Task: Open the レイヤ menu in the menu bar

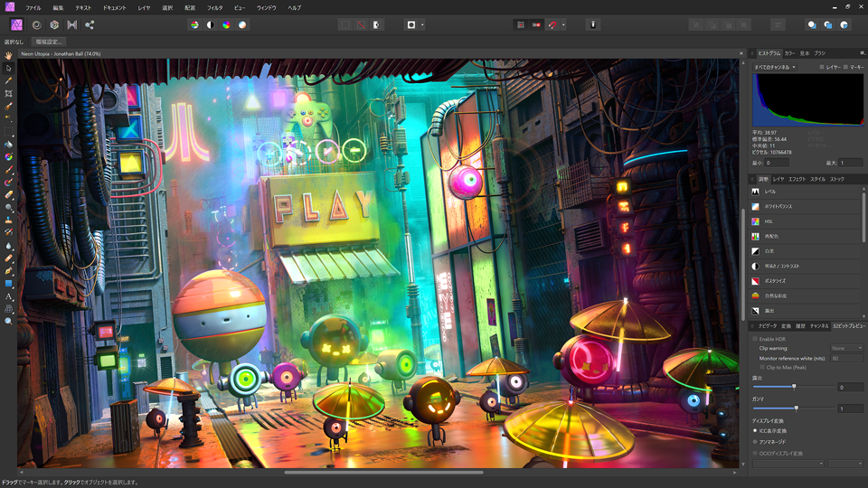Action: pos(144,8)
